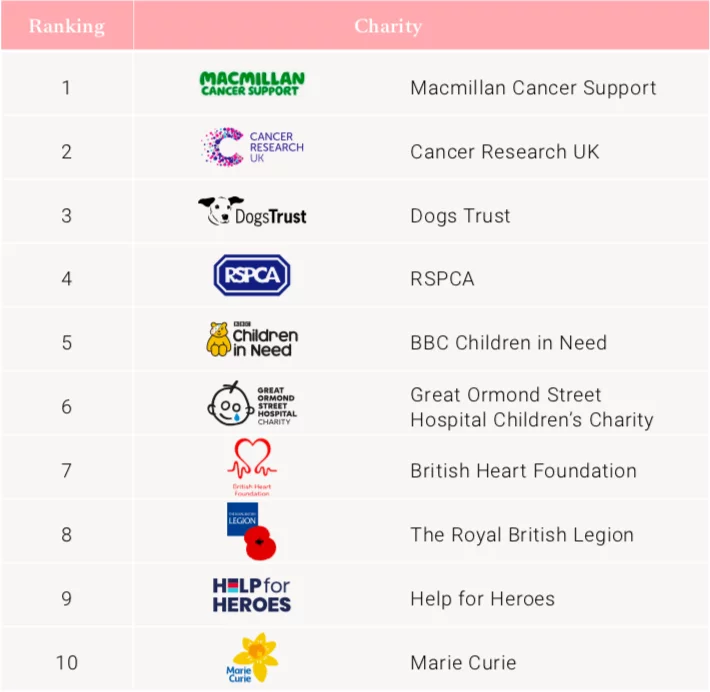Click the Cancer Research UK name text
The height and width of the screenshot is (692, 710).
504,152
